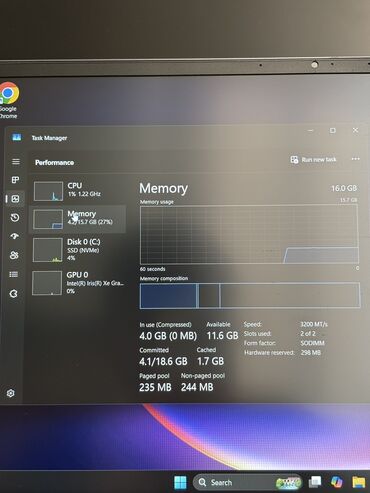Click the Non-paged pool value 244 MB
Viewport: 370px width, 493px height.
197,387
